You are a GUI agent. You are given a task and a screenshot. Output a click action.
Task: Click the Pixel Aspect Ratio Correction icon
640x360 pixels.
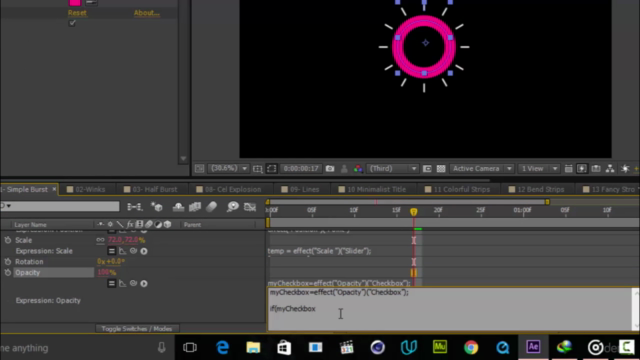click(568, 169)
